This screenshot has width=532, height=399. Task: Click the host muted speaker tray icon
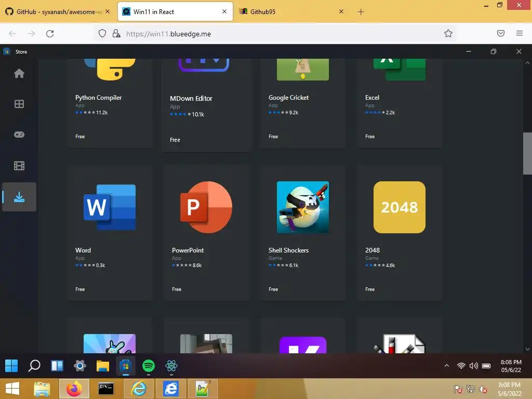(483, 389)
